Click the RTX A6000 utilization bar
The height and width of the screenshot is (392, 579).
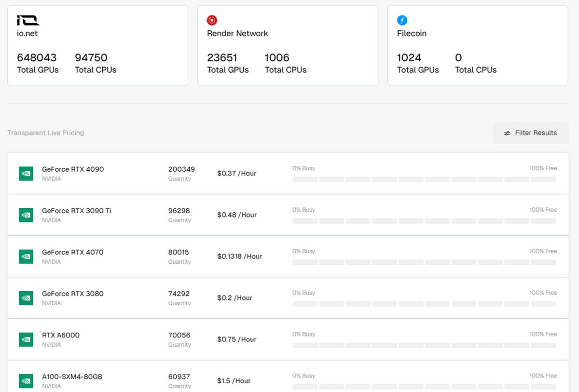tap(425, 345)
